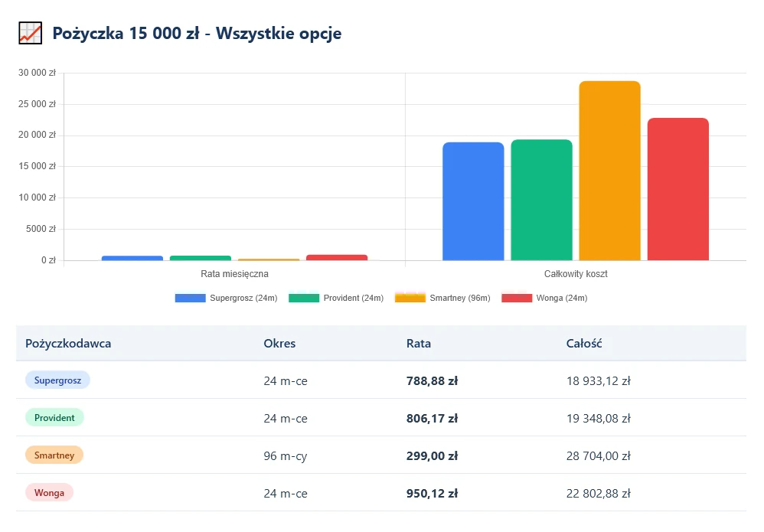764x532 pixels.
Task: Click the Pożyczkodawca column header
Action: (68, 344)
